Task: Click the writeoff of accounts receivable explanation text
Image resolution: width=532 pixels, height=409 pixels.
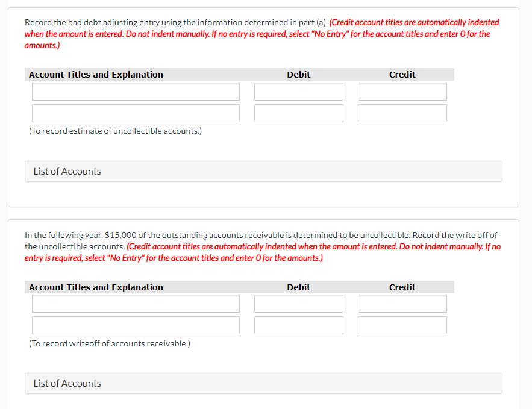Action: point(109,343)
